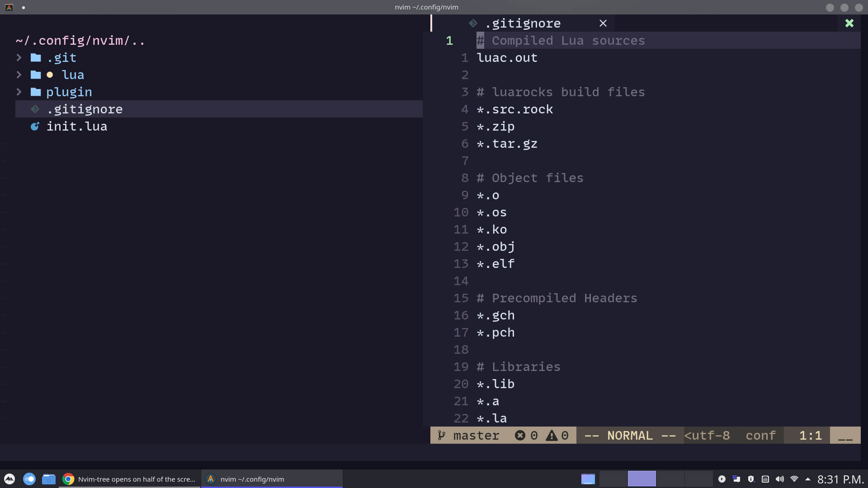The width and height of the screenshot is (868, 488).
Task: Select the nvim window on the taskbar
Action: pyautogui.click(x=271, y=479)
